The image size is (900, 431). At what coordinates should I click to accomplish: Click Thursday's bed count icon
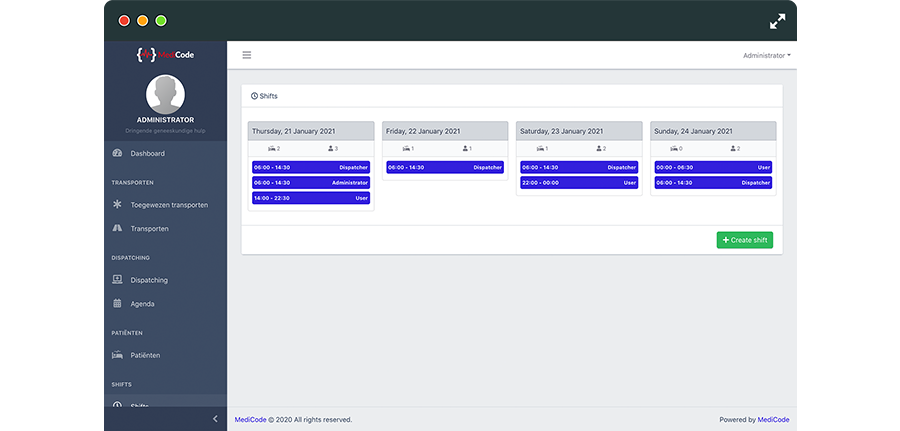(271, 149)
